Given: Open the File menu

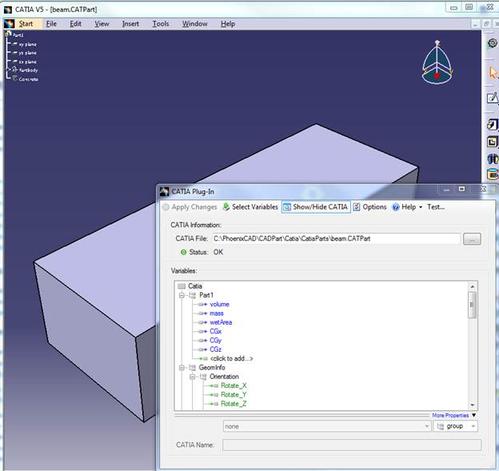Looking at the screenshot, I should click(x=51, y=24).
